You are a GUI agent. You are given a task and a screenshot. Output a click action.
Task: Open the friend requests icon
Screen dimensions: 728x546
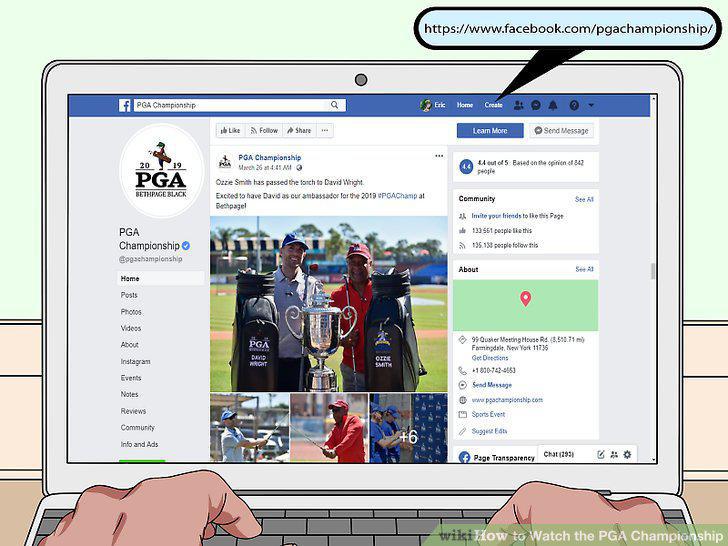point(519,105)
